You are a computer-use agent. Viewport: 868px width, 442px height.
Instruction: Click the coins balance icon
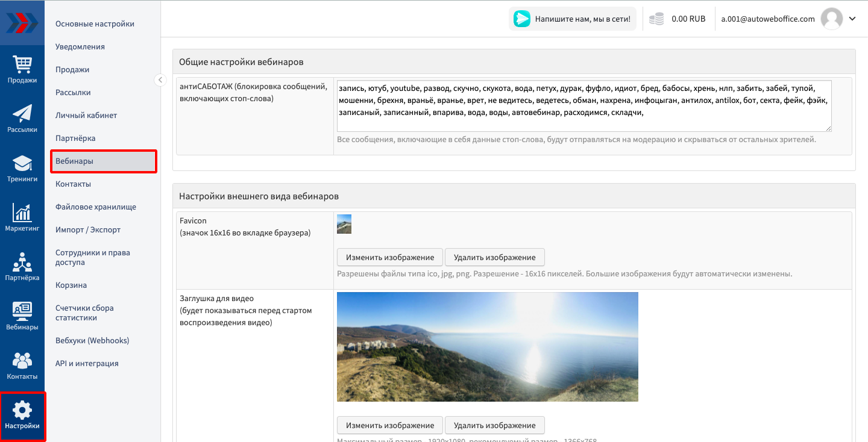[656, 19]
